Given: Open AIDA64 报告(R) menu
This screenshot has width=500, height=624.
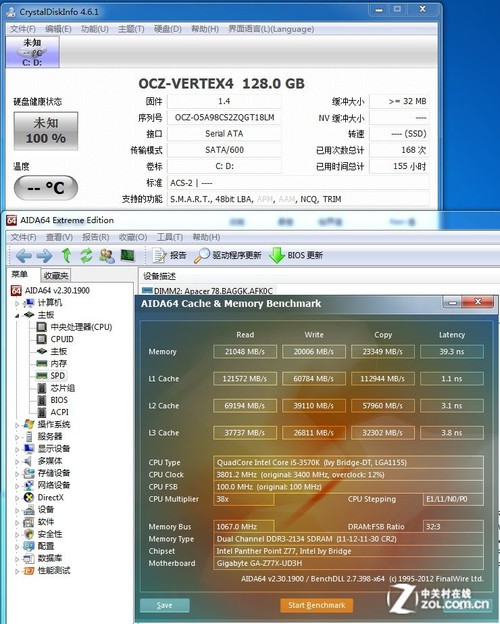Looking at the screenshot, I should click(96, 237).
